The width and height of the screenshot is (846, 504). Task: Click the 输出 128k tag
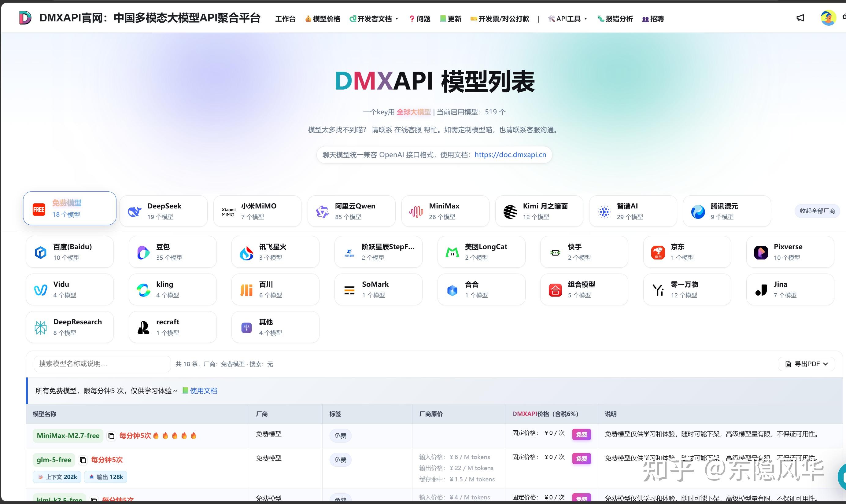106,477
